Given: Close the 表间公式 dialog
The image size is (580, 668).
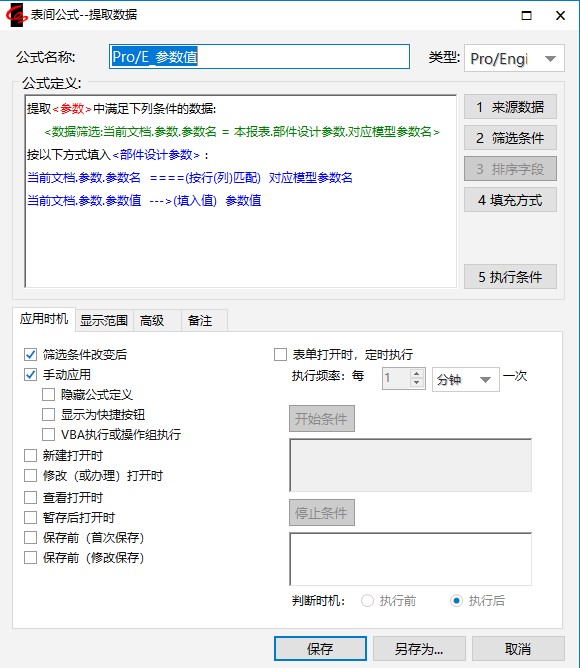Looking at the screenshot, I should (560, 16).
